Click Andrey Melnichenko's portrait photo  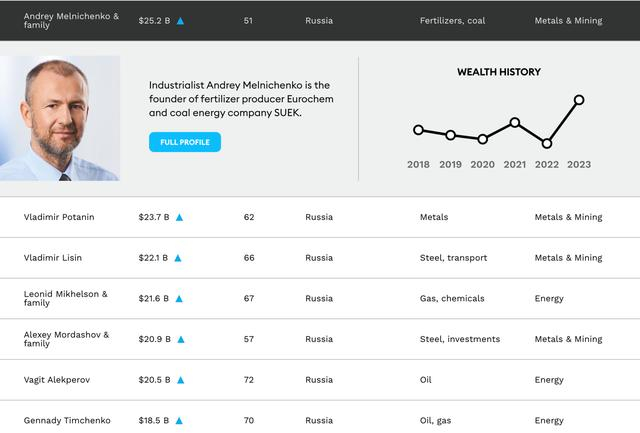click(60, 118)
